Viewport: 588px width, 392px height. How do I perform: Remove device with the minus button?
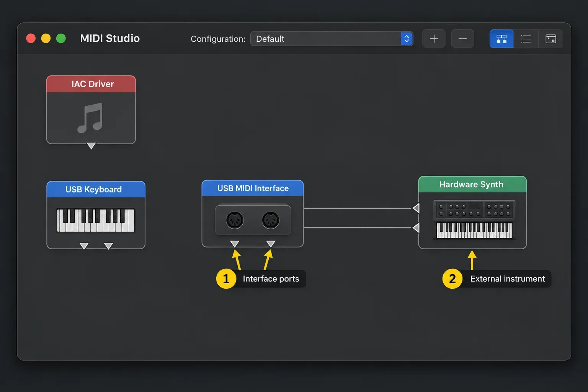click(462, 39)
